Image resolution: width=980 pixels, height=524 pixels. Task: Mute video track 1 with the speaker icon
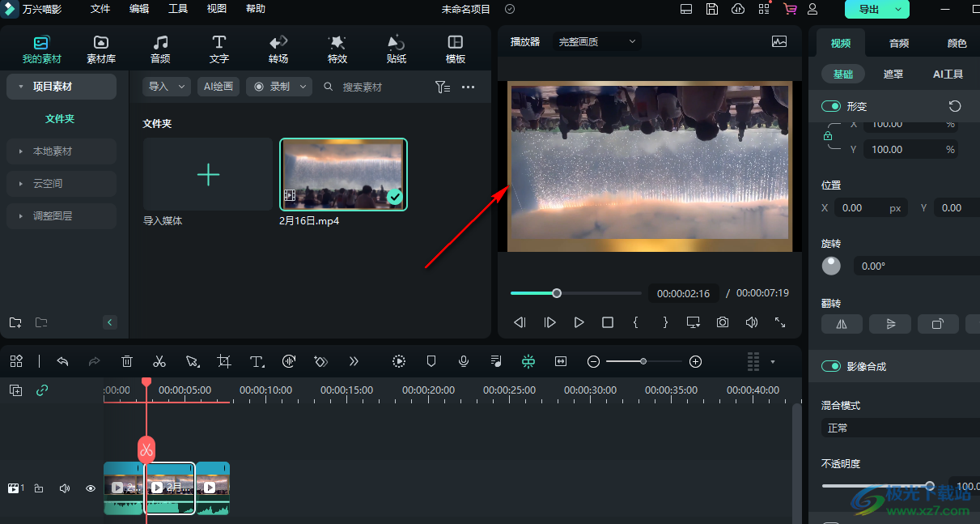(x=65, y=488)
